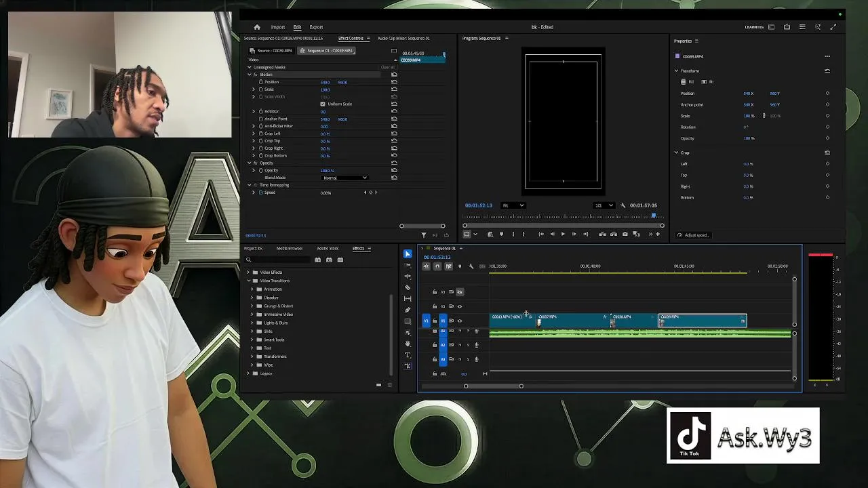Create new custom bin in Effects panel
The width and height of the screenshot is (868, 488).
[x=379, y=385]
